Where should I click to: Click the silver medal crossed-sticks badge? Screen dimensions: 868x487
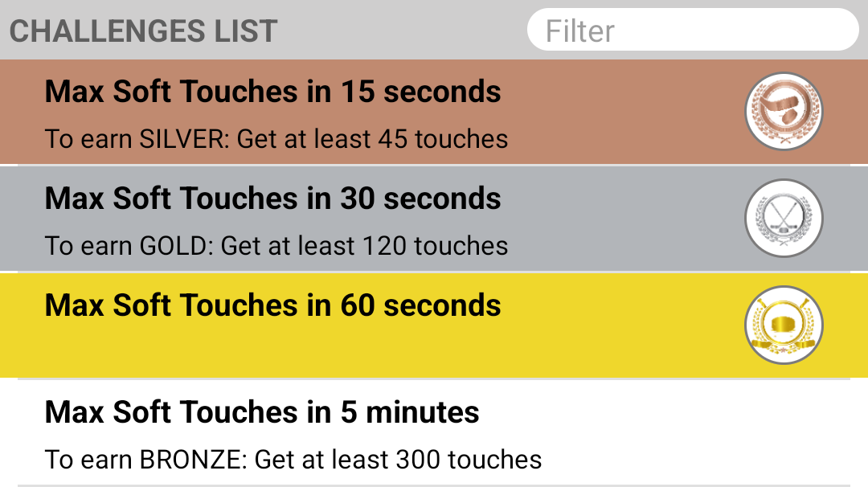tap(784, 218)
